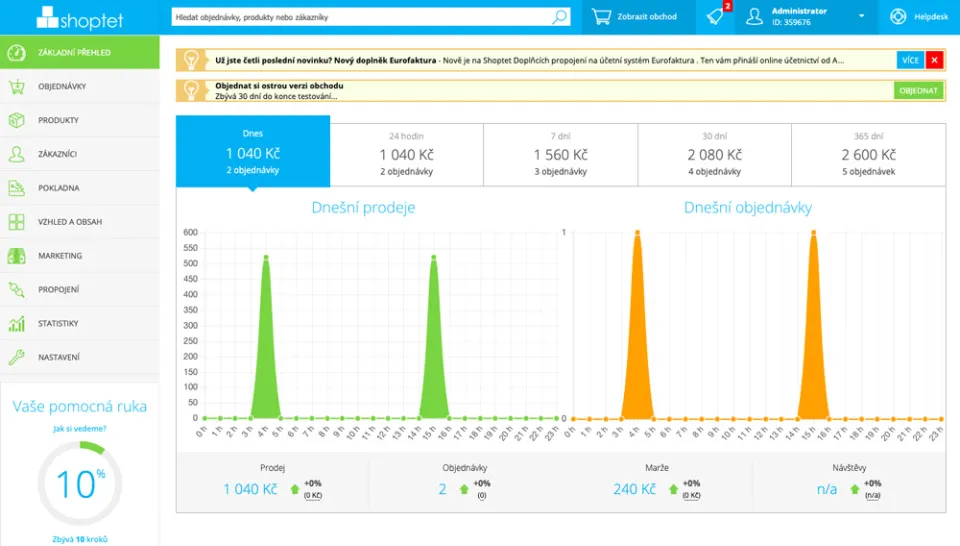
Task: Click the n/a Návštěvy value
Action: pyautogui.click(x=827, y=489)
